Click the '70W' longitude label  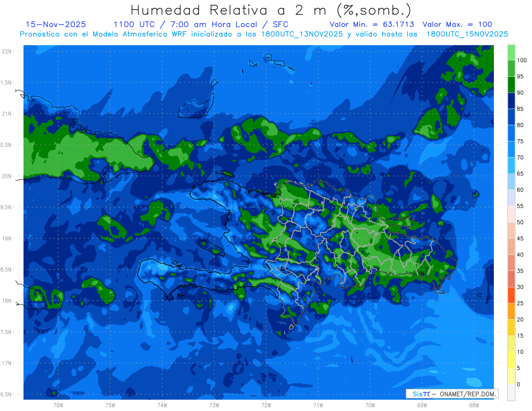coord(370,405)
